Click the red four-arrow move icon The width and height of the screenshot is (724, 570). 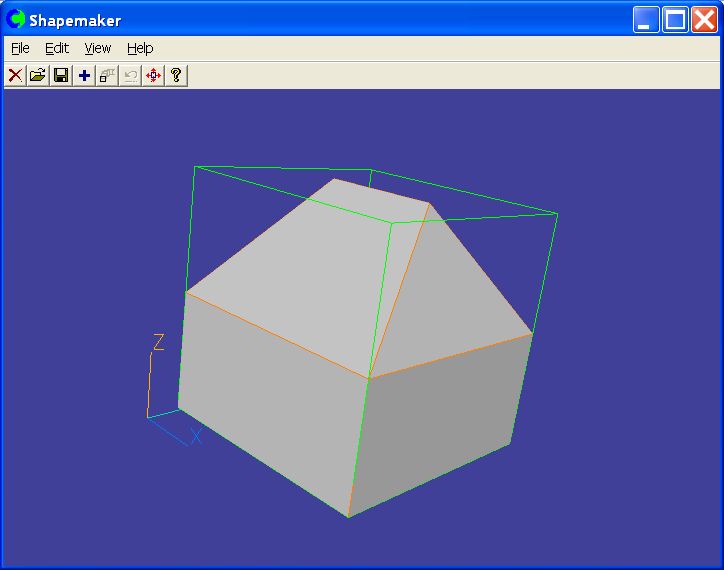153,75
